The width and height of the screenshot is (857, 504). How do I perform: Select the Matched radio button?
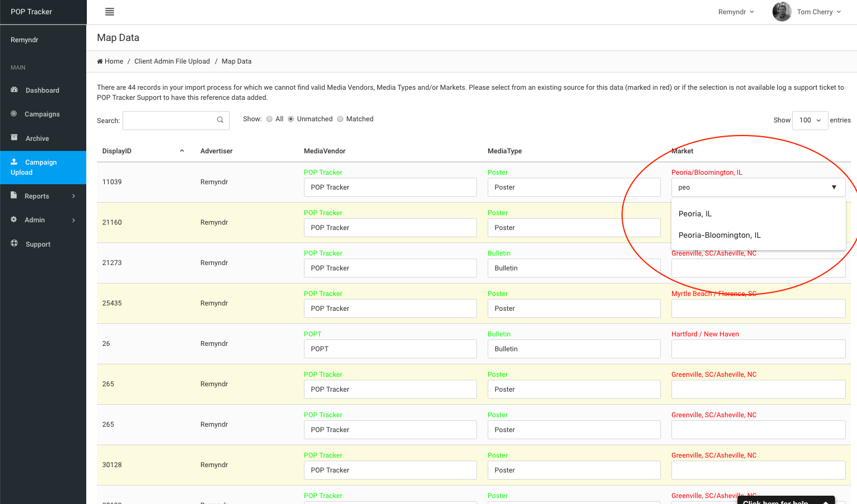340,119
